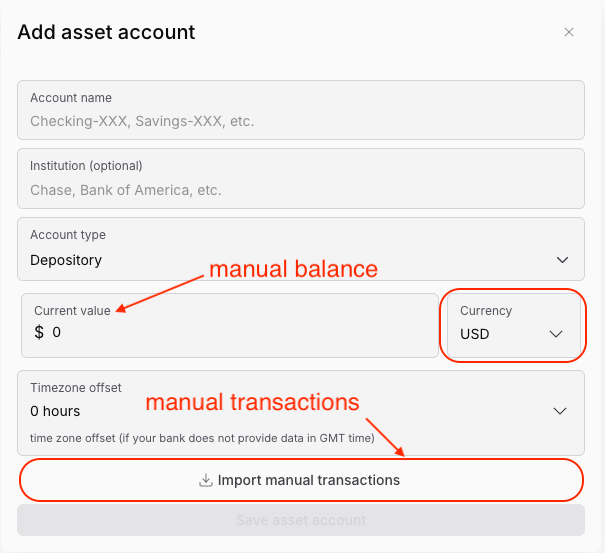The height and width of the screenshot is (553, 605).
Task: Click the Timezone offset chevron arrow
Action: pos(560,411)
